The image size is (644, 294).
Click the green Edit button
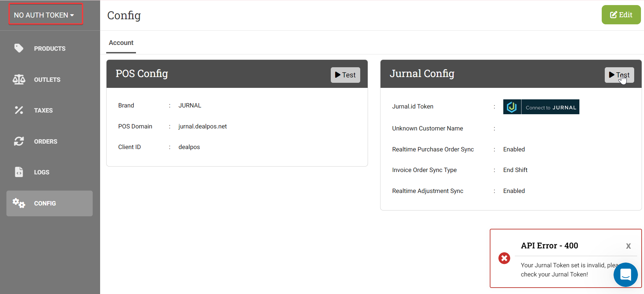[x=621, y=15]
